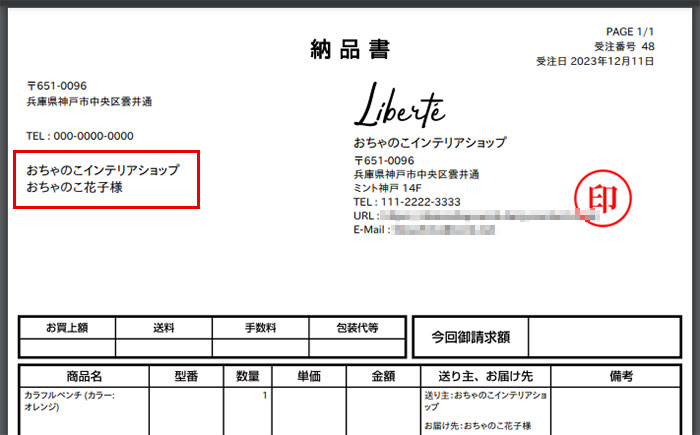Click the E-Mail label in shop info

372,230
